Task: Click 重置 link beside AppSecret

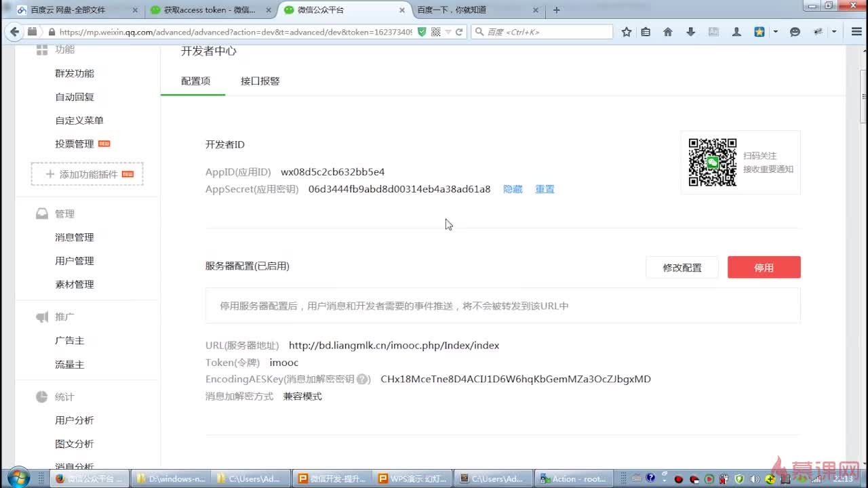Action: [x=545, y=189]
